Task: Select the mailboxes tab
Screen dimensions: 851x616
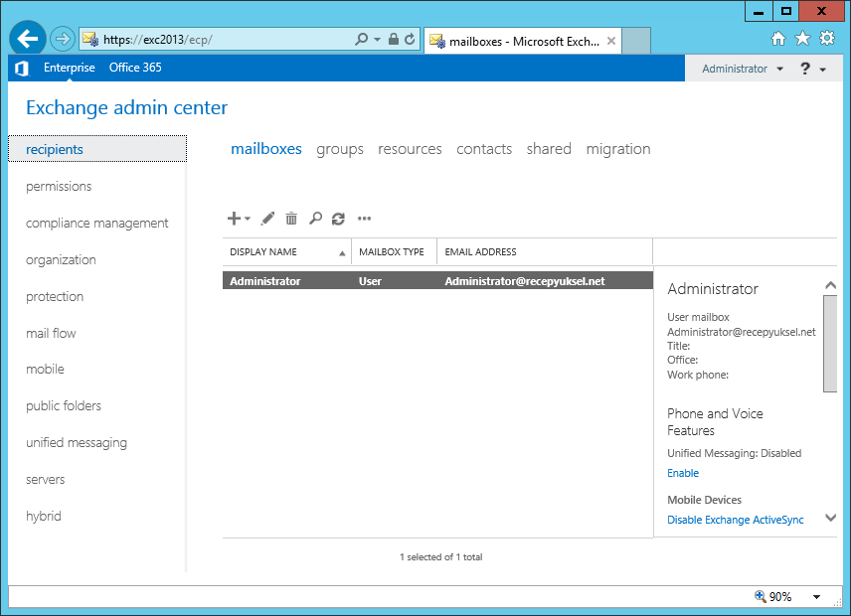Action: (266, 149)
